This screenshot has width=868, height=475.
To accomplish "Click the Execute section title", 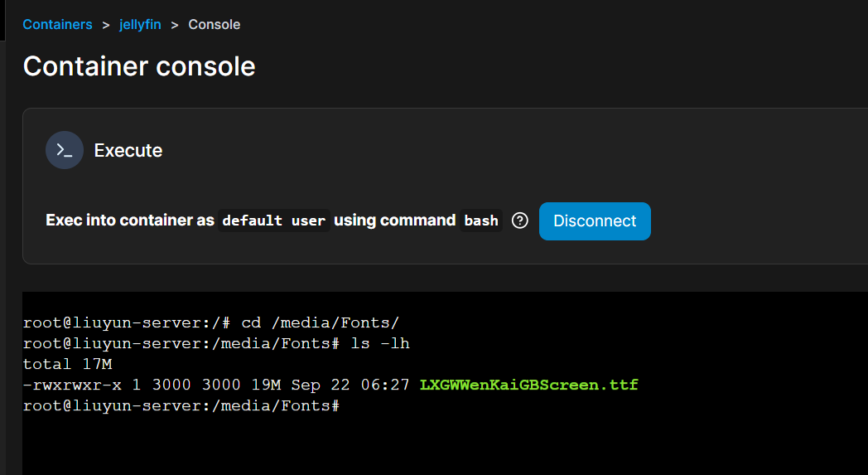I will pos(128,151).
